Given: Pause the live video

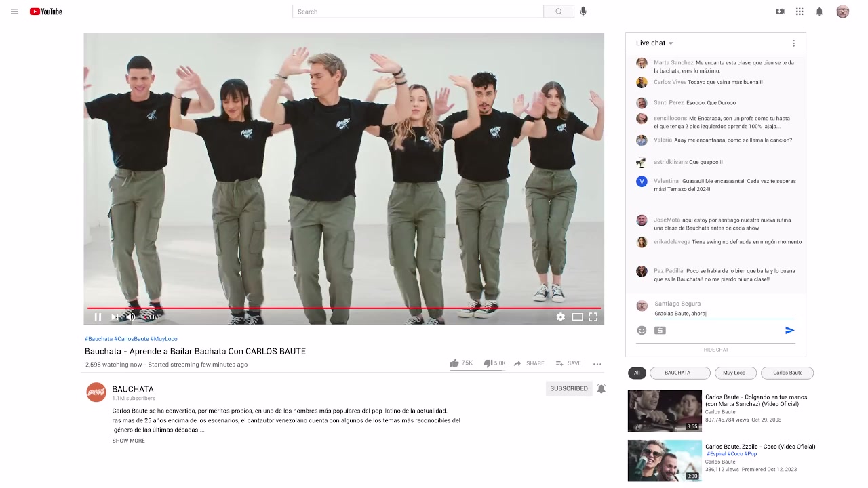Looking at the screenshot, I should click(98, 317).
